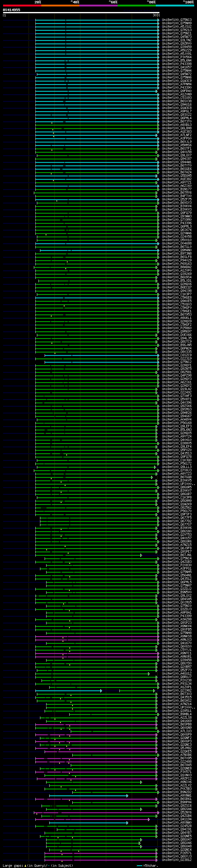Click hit label UniRef100_A3FPG1
The image size is (197, 868).
(x=176, y=568)
